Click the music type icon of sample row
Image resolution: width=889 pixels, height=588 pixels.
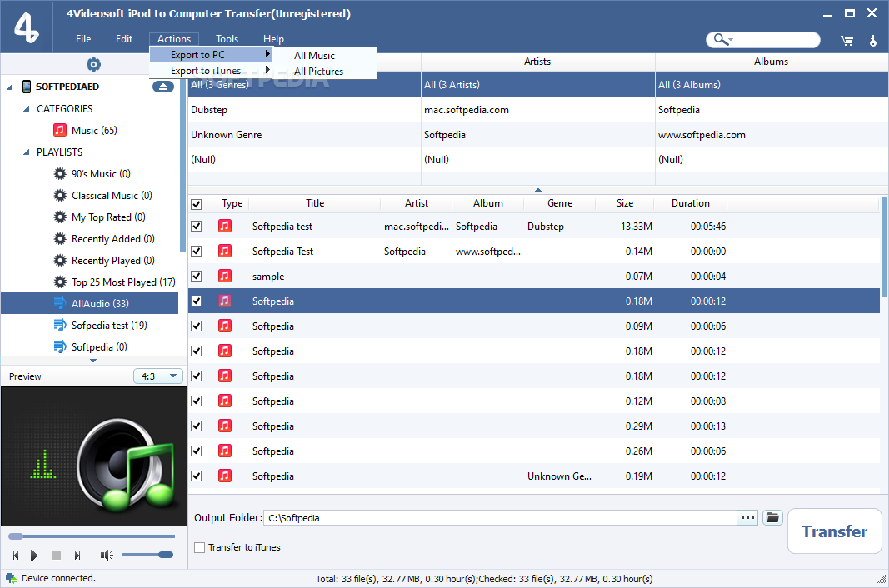pos(225,277)
